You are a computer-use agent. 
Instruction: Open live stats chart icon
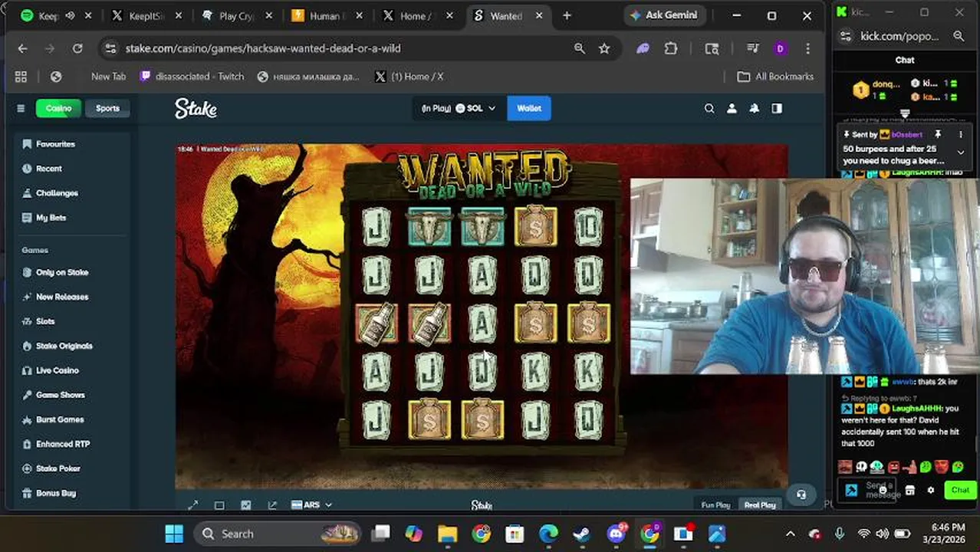coord(245,504)
